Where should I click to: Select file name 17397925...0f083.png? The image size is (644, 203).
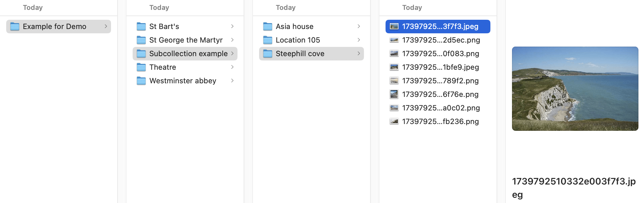pos(440,54)
